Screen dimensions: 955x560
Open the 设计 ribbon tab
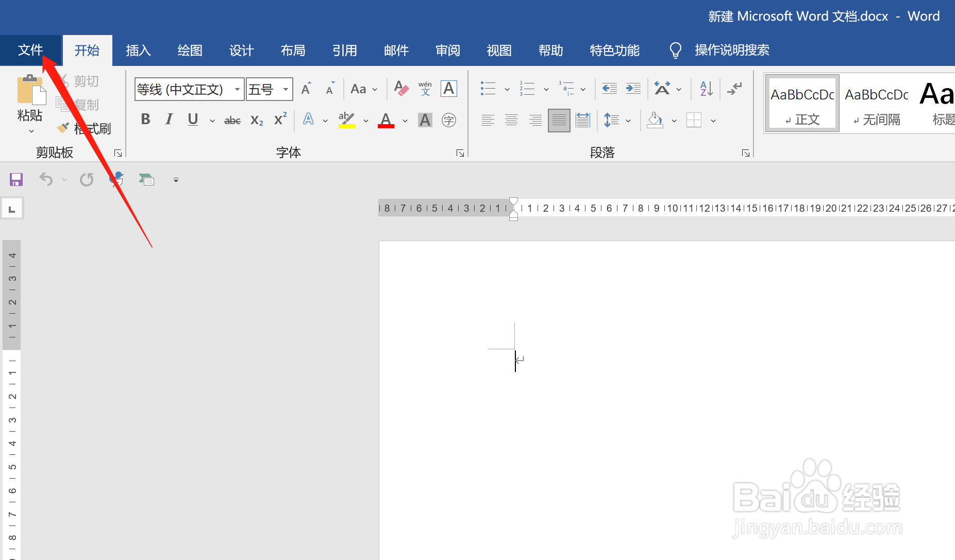(x=241, y=50)
